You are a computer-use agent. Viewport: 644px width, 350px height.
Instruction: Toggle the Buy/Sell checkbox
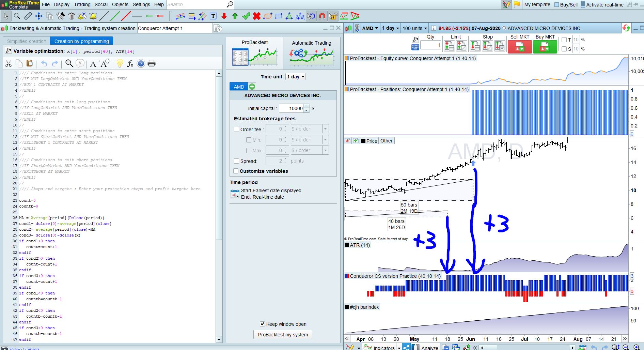click(556, 5)
